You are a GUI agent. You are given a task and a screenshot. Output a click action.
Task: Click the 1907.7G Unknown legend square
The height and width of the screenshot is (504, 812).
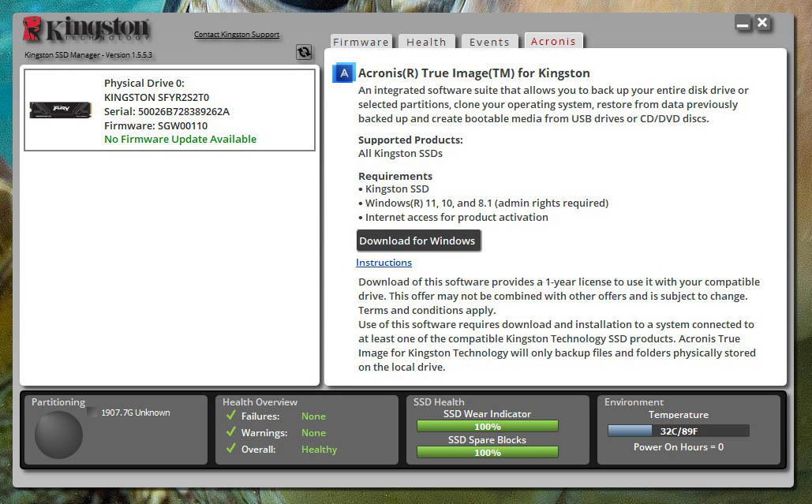click(92, 413)
